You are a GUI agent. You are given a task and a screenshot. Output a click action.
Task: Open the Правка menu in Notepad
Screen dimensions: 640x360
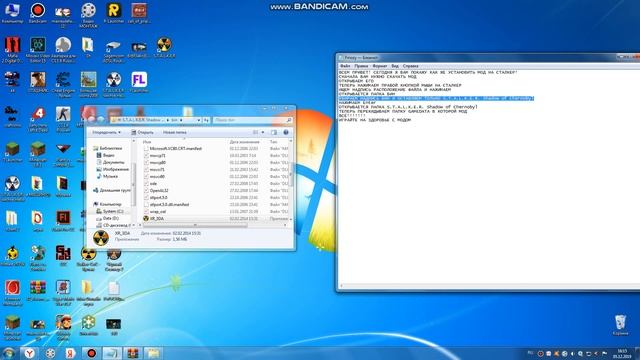361,66
